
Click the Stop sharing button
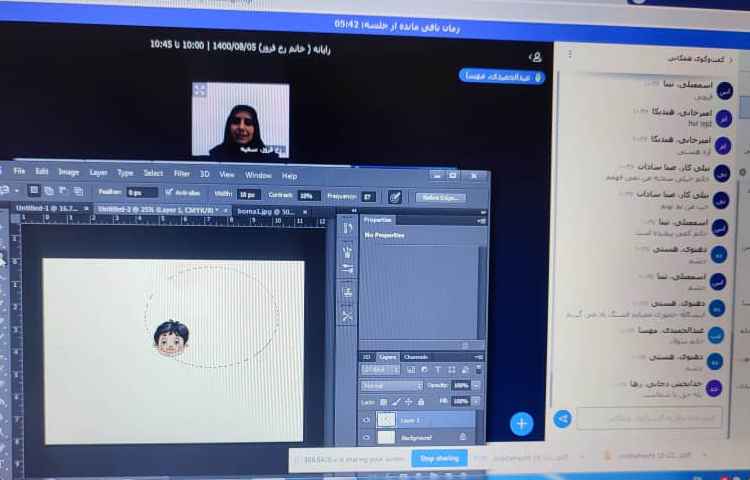(x=439, y=458)
